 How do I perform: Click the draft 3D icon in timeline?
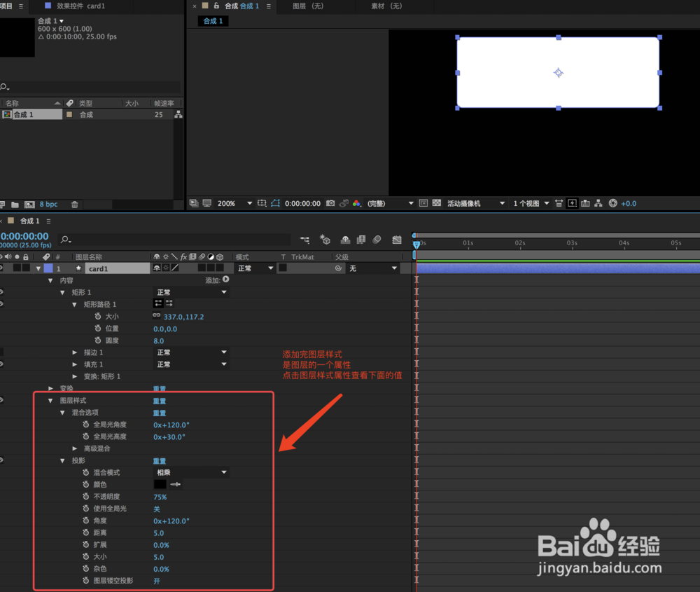tap(325, 240)
